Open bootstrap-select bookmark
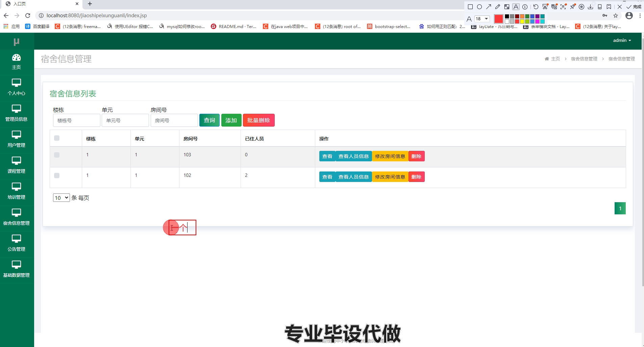This screenshot has height=347, width=644. (x=389, y=26)
